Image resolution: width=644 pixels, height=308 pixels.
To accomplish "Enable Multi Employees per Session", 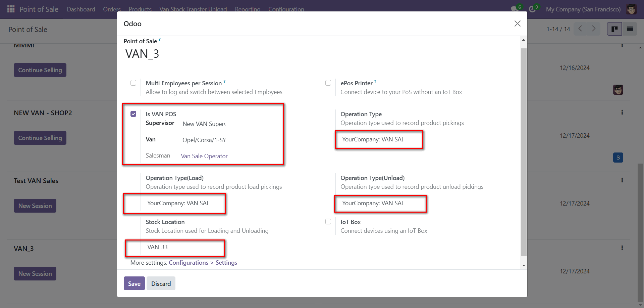I will point(133,83).
